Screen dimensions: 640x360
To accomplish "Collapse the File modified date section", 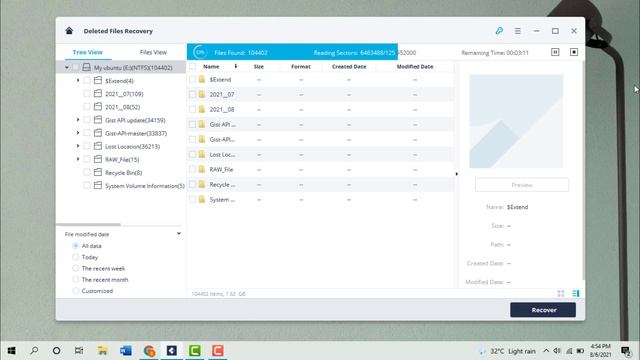I will click(x=179, y=233).
